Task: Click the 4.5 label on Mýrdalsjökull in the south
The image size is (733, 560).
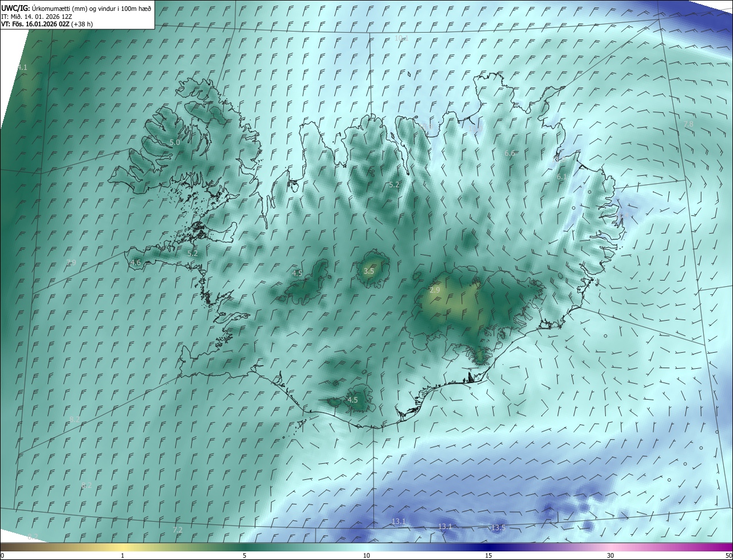Action: pyautogui.click(x=353, y=400)
